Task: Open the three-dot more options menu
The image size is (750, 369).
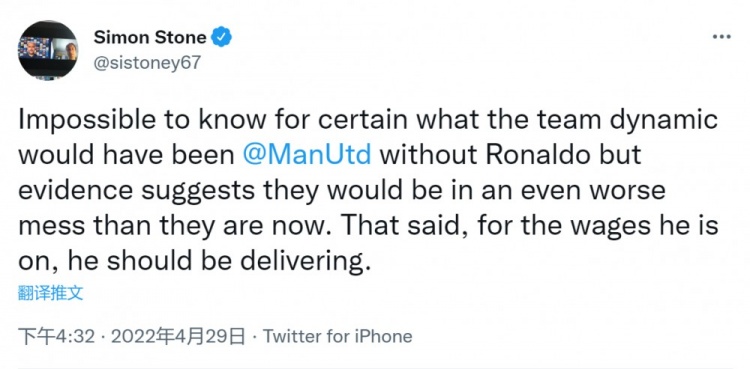Action: 721,37
